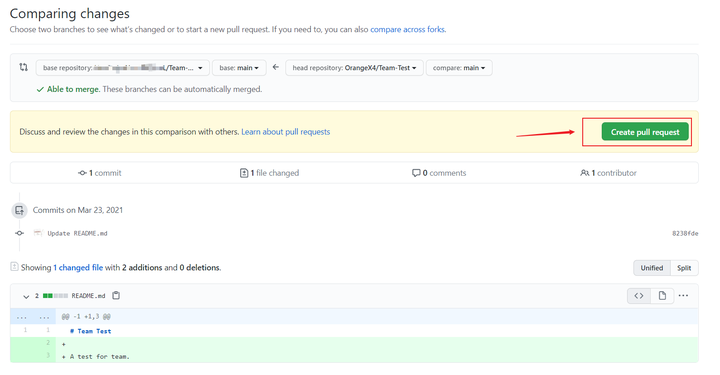This screenshot has height=375, width=720.
Task: Open the base repository dropdown
Action: pyautogui.click(x=123, y=68)
